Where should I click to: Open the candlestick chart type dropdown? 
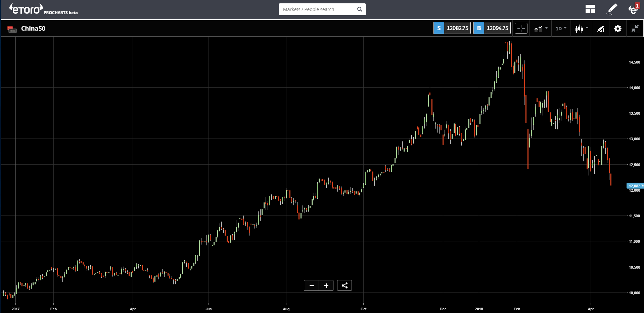point(582,28)
